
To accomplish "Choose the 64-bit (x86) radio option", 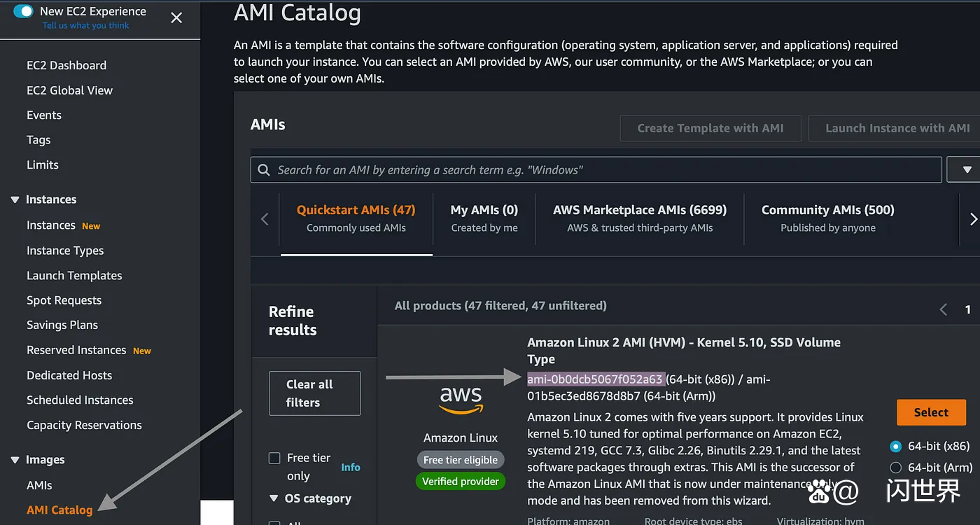I will tap(895, 446).
